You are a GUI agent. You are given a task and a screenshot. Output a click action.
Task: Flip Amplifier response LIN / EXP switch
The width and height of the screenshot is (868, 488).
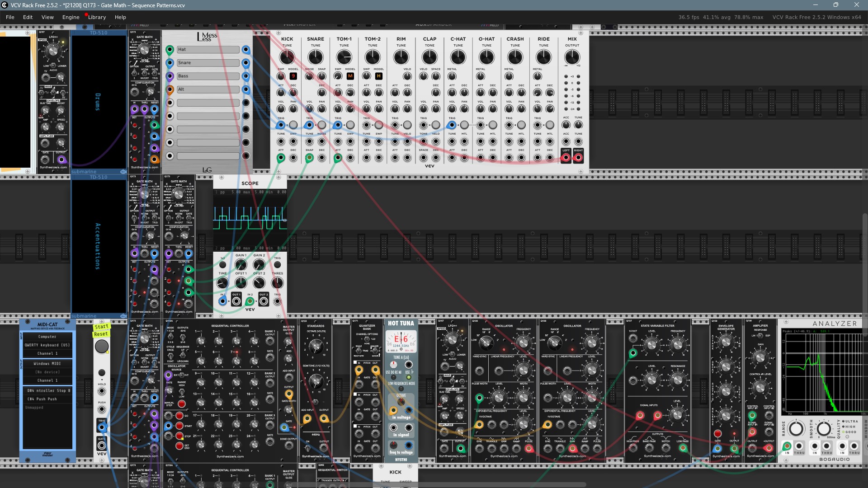pyautogui.click(x=759, y=335)
